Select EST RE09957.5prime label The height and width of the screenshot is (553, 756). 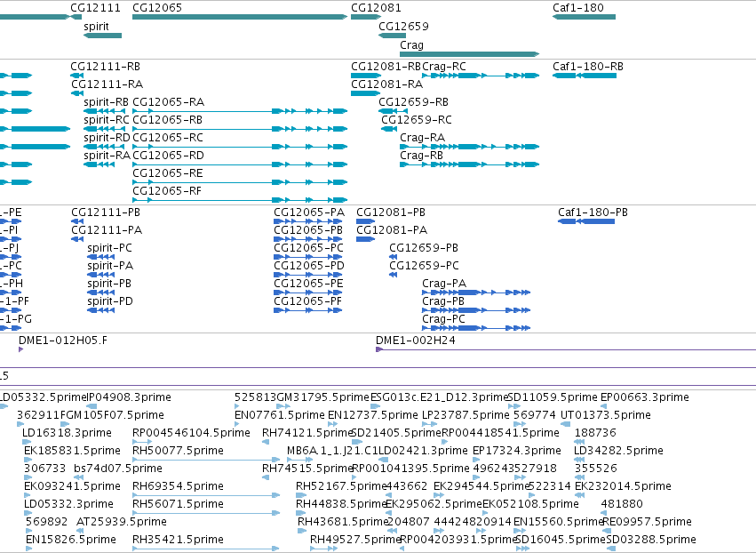pos(647,522)
